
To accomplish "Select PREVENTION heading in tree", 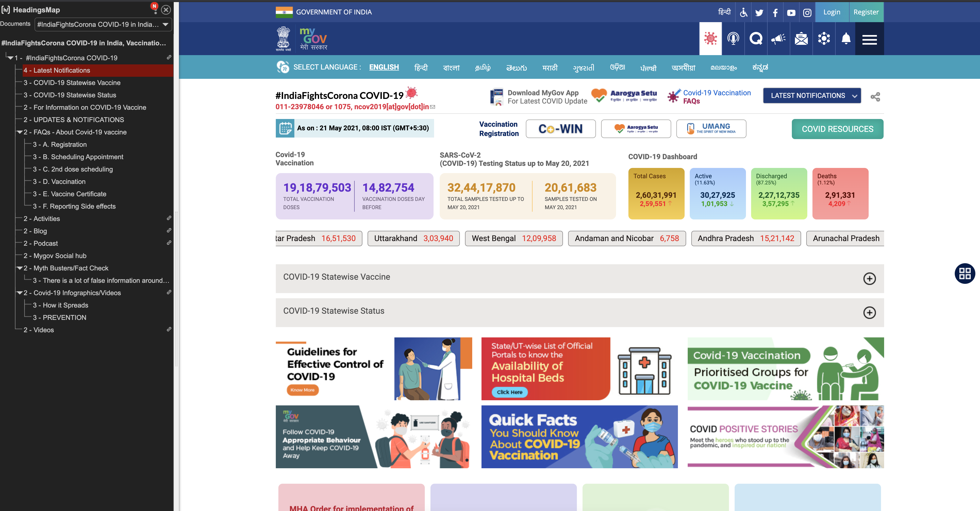I will pyautogui.click(x=59, y=318).
